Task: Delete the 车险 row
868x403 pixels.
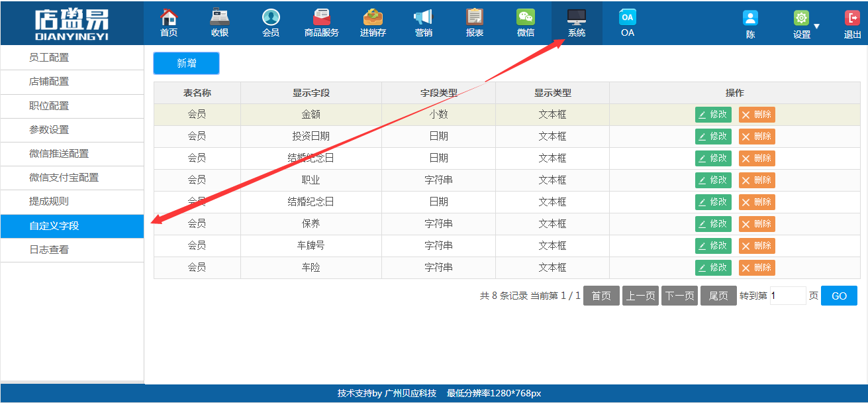Action: point(757,268)
